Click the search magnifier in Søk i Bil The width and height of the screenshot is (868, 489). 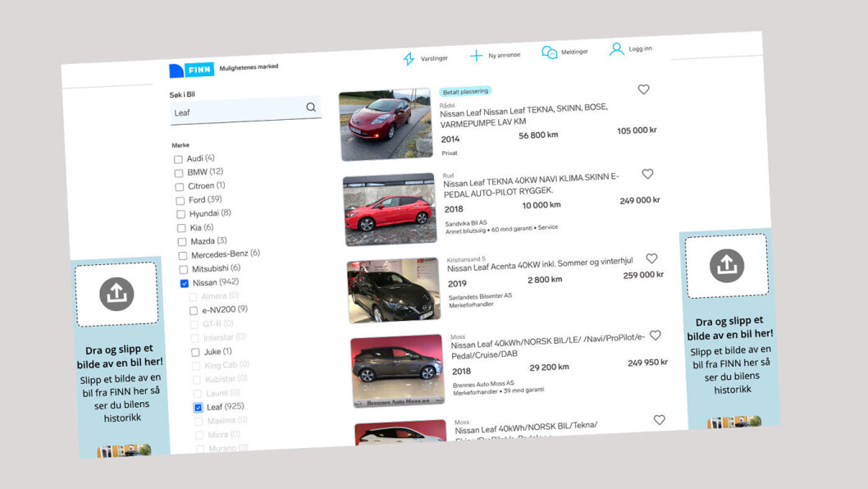point(311,107)
